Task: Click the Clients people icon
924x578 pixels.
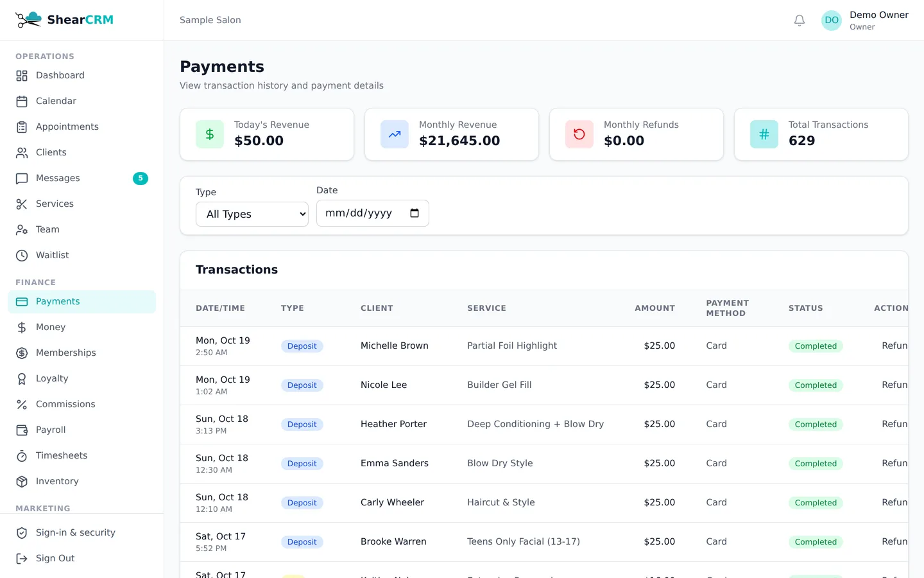Action: point(22,153)
